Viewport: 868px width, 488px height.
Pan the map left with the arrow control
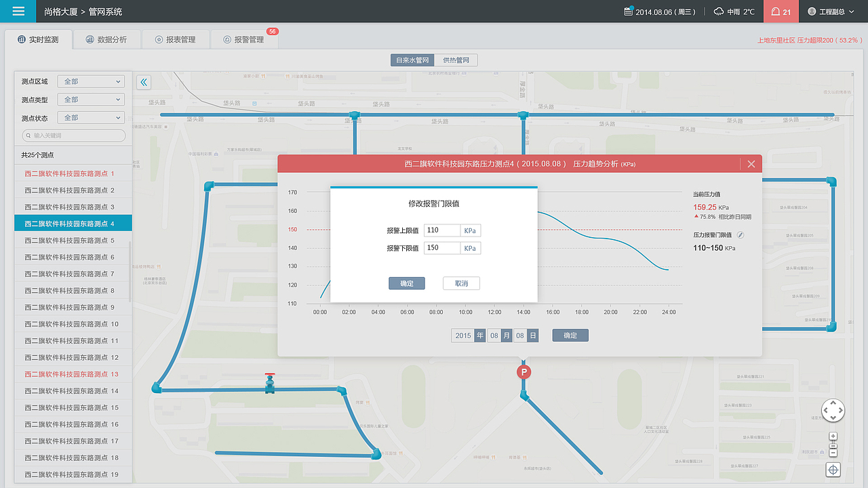point(825,410)
